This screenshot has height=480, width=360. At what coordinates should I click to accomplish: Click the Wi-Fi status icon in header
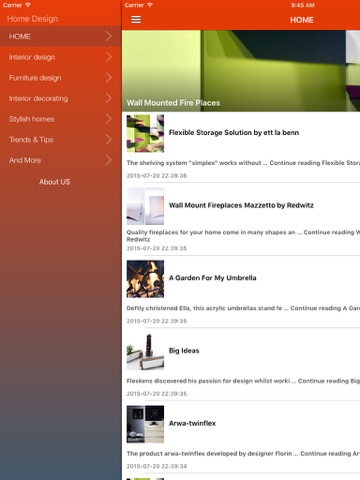(x=150, y=5)
